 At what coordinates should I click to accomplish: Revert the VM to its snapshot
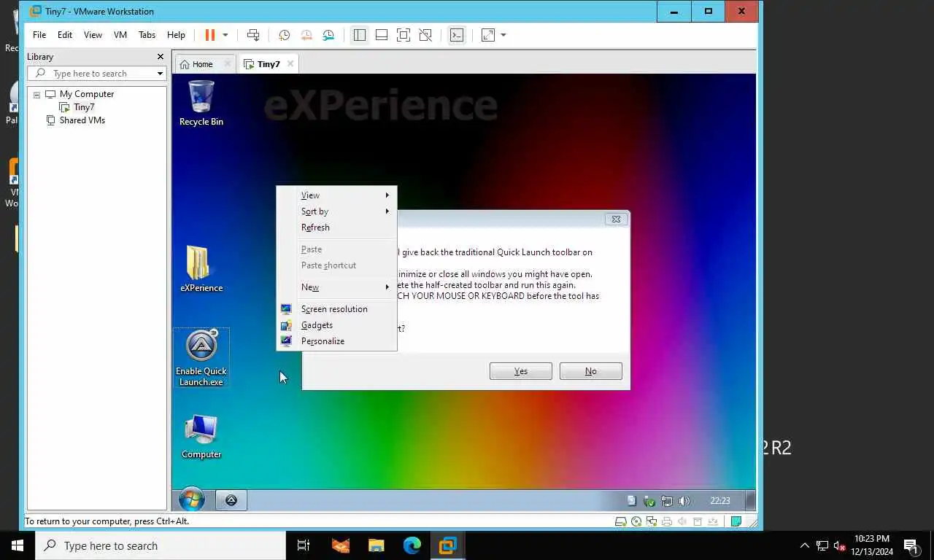tap(306, 35)
